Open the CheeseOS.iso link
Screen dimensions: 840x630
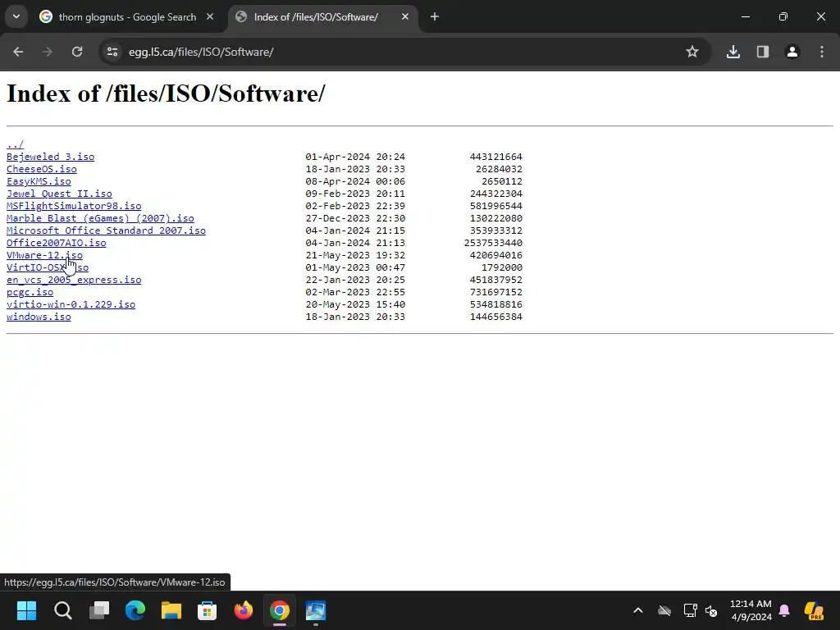tap(42, 169)
